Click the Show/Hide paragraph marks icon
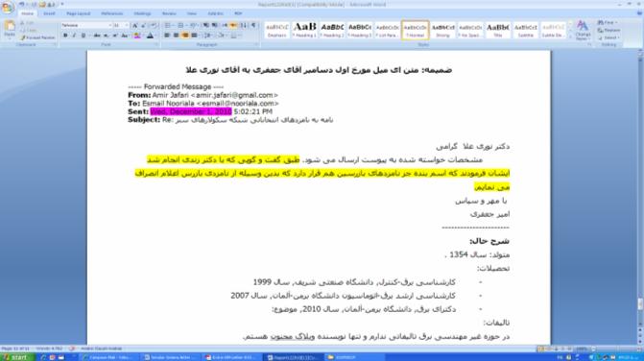The width and height of the screenshot is (644, 361). click(253, 26)
